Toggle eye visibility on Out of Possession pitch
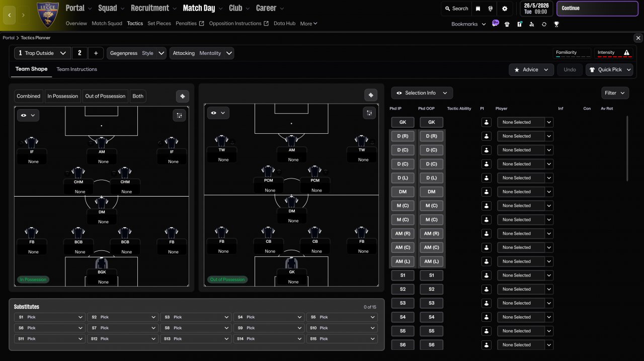The width and height of the screenshot is (644, 361). [218, 113]
